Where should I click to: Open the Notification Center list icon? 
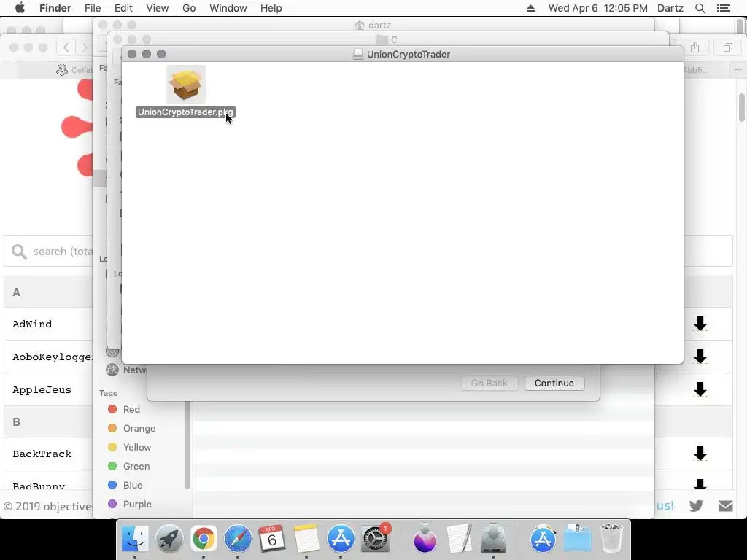tap(724, 8)
